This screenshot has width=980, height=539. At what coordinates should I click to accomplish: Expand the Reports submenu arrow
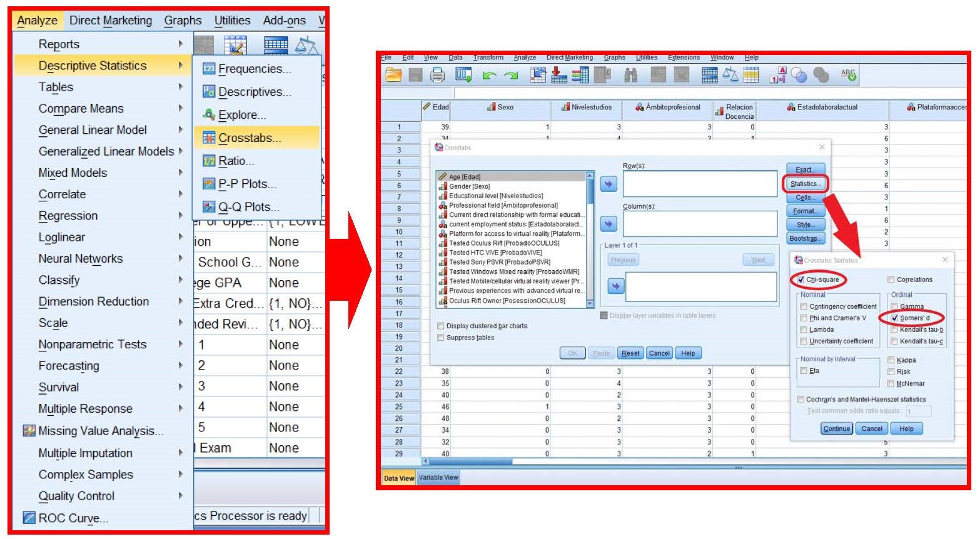(180, 44)
